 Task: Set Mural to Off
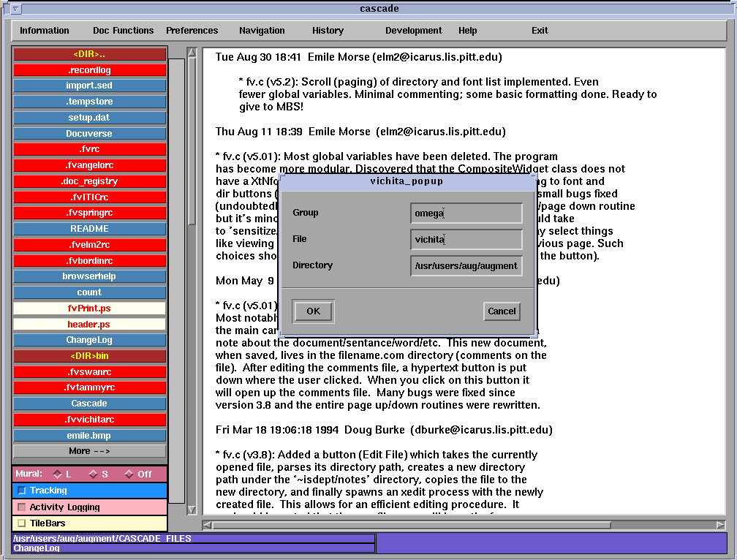[129, 474]
